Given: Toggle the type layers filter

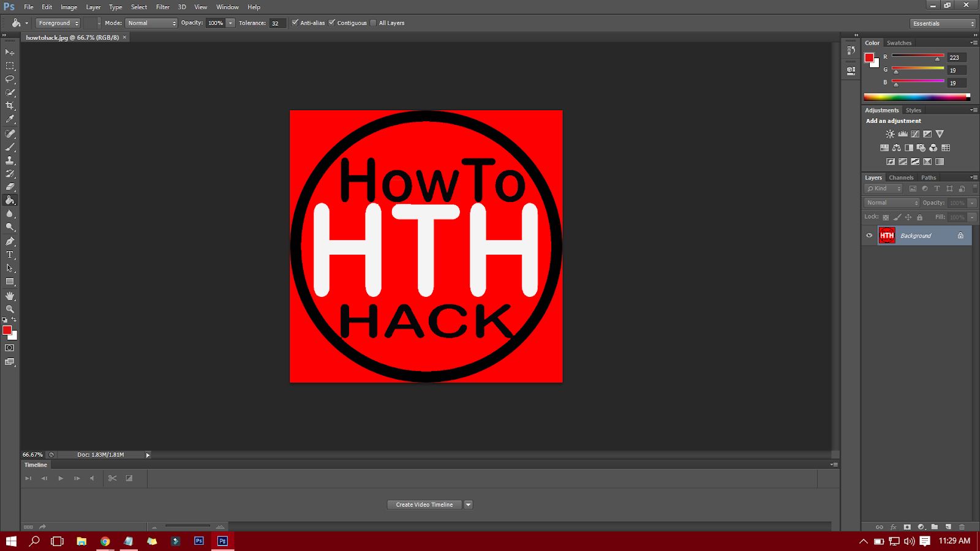Looking at the screenshot, I should click(937, 189).
